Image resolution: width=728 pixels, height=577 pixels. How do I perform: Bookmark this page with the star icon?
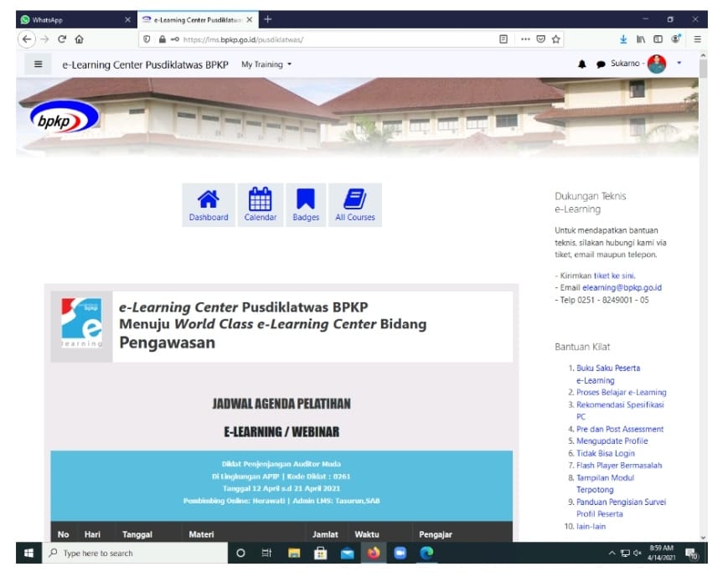(x=556, y=39)
